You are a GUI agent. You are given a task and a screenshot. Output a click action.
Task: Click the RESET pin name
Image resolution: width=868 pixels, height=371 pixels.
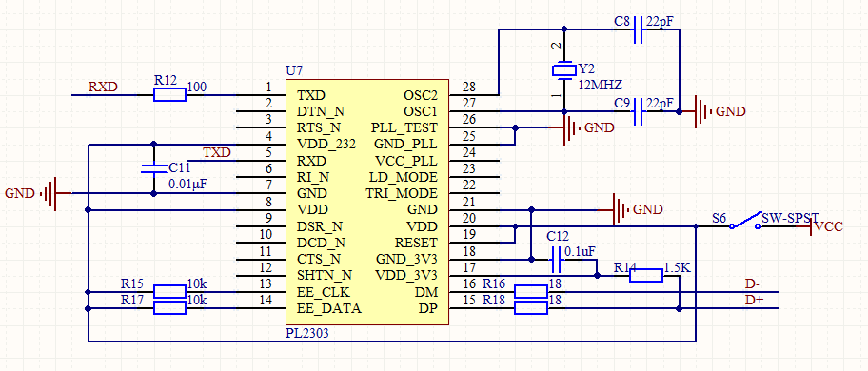click(x=416, y=243)
